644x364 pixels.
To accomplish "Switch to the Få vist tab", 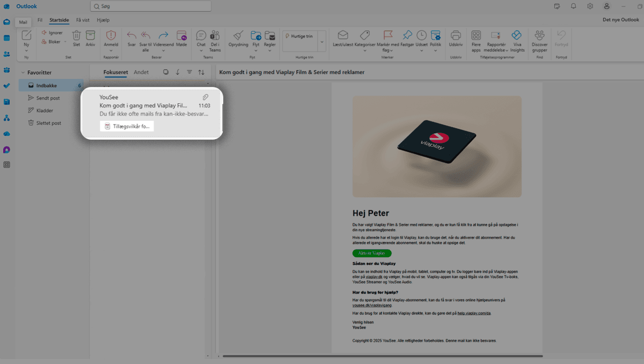I will pyautogui.click(x=83, y=20).
